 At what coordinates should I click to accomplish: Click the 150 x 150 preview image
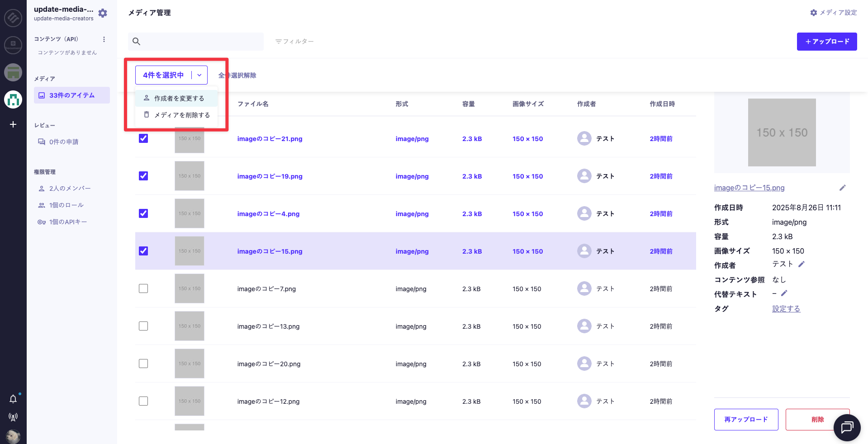pyautogui.click(x=782, y=132)
